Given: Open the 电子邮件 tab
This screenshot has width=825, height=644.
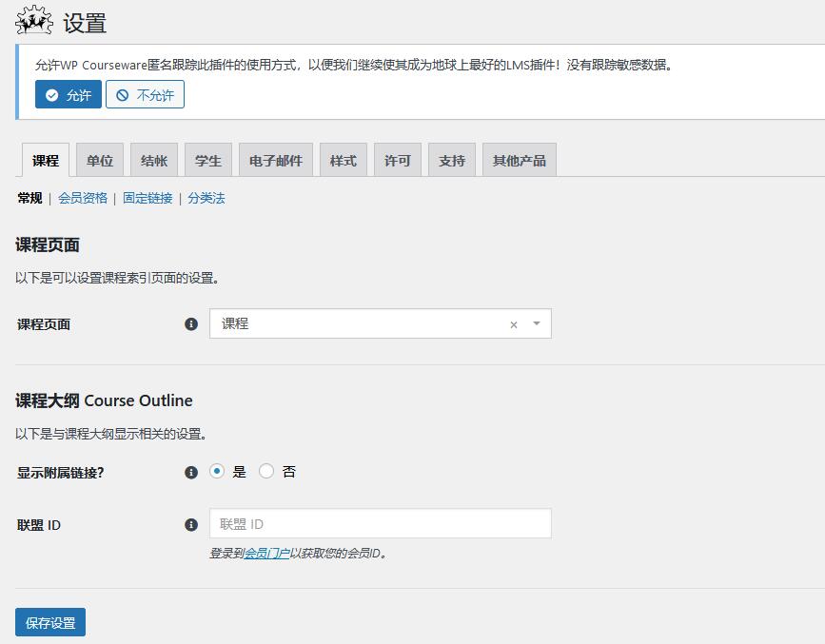Looking at the screenshot, I should (x=276, y=161).
